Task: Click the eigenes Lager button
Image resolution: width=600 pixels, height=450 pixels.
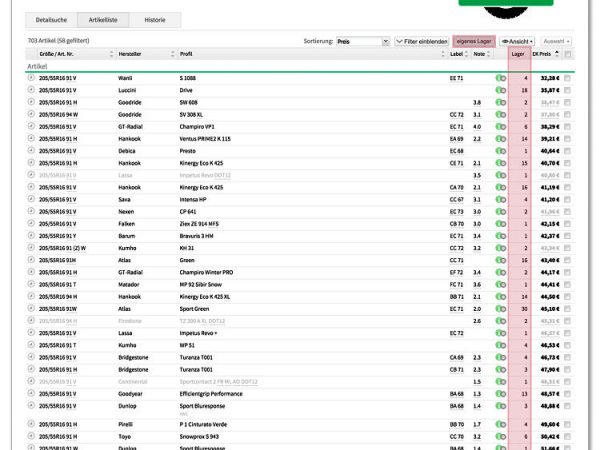Action: [x=474, y=41]
